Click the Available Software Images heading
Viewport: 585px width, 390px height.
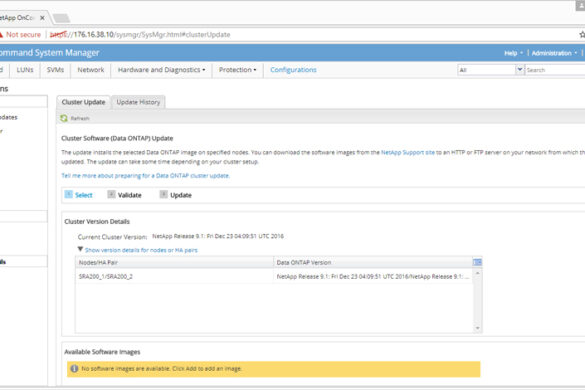(102, 352)
